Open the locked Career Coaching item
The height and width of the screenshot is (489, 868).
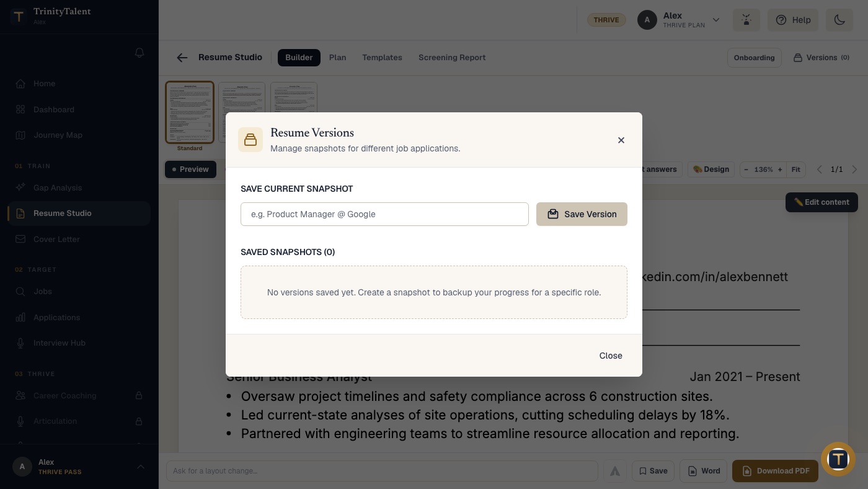[x=79, y=395]
